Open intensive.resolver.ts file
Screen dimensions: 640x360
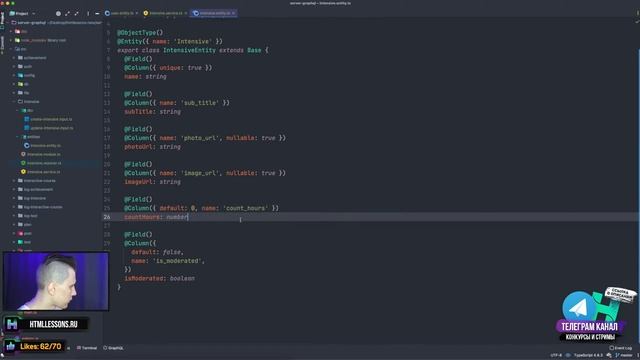[x=41, y=163]
